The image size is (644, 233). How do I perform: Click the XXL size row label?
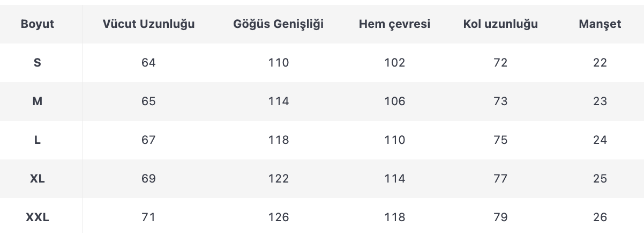point(38,217)
